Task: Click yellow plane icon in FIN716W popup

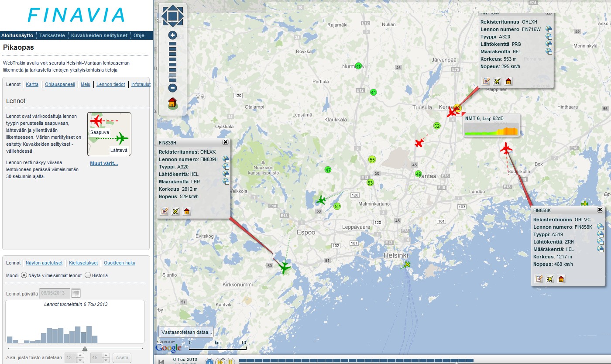Action: point(497,81)
